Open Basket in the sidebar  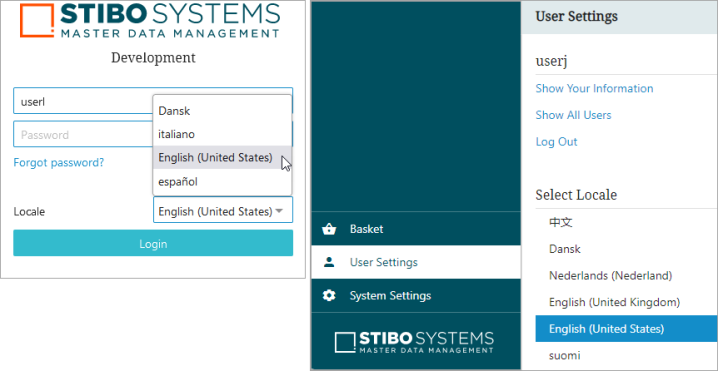(416, 229)
